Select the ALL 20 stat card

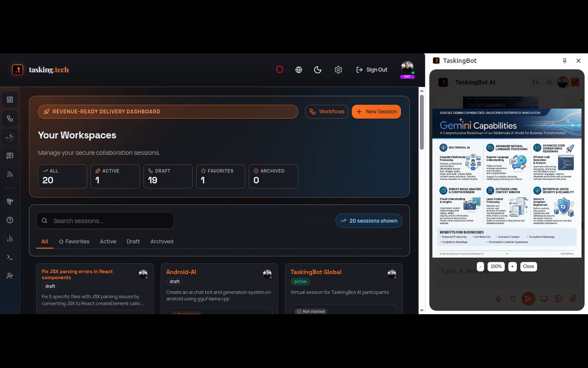[62, 176]
